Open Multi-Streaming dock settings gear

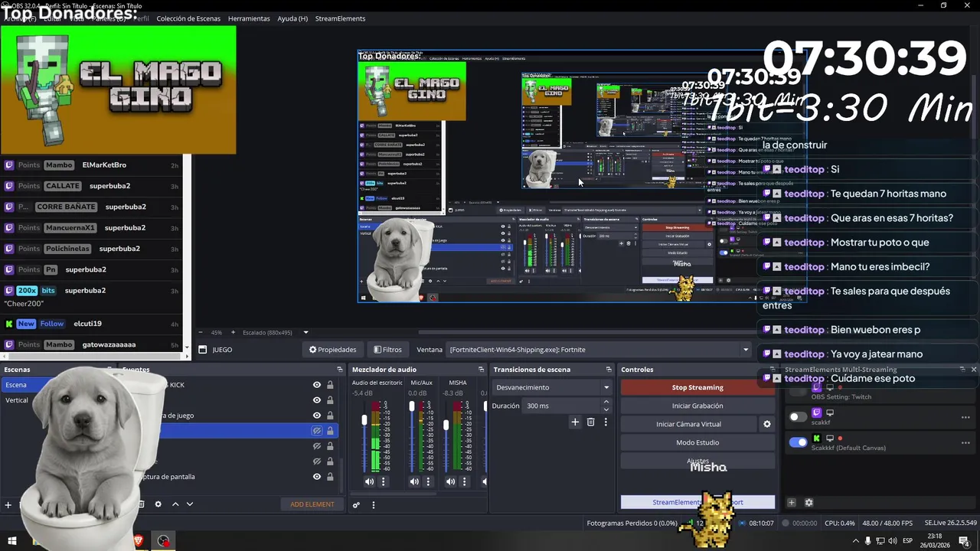[x=808, y=503]
